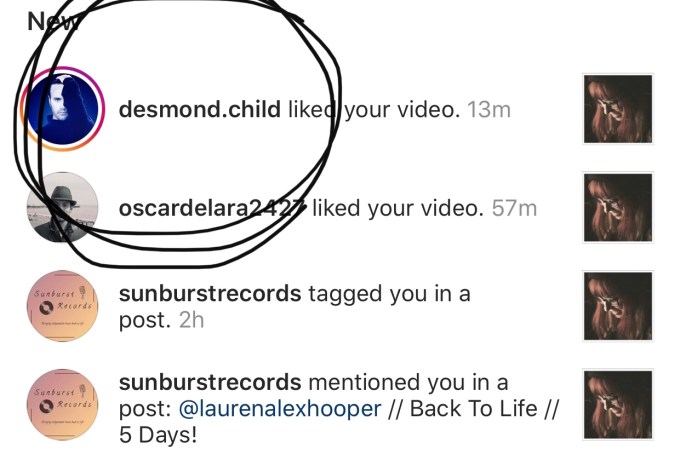Open the oscardelara2427 username link

212,208
